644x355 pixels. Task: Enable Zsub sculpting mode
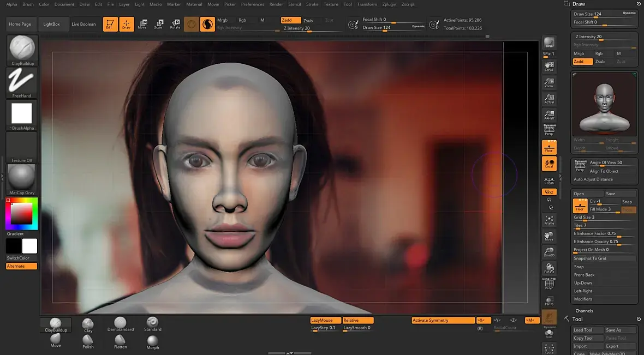coord(308,20)
